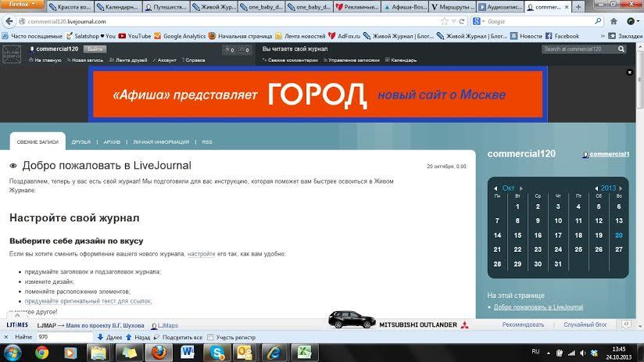Open the search engine dropdown in search bar
Viewport: 644px width, 362px height.
click(x=479, y=21)
